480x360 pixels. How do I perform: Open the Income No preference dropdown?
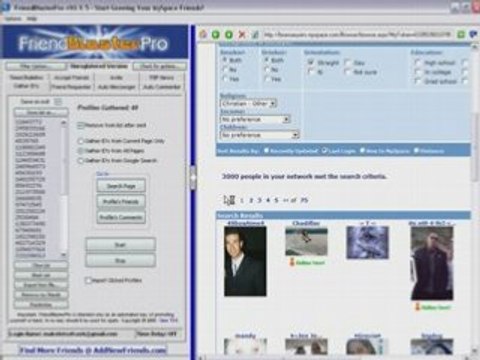coord(255,119)
